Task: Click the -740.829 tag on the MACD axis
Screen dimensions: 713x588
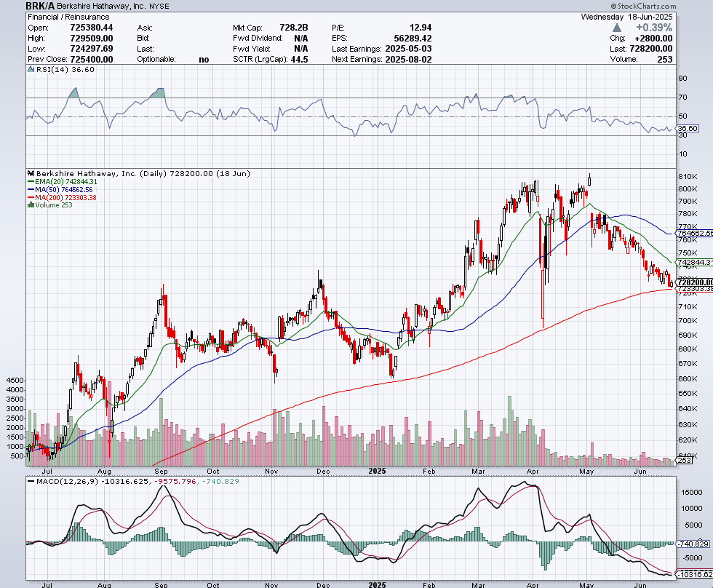Action: [x=693, y=544]
